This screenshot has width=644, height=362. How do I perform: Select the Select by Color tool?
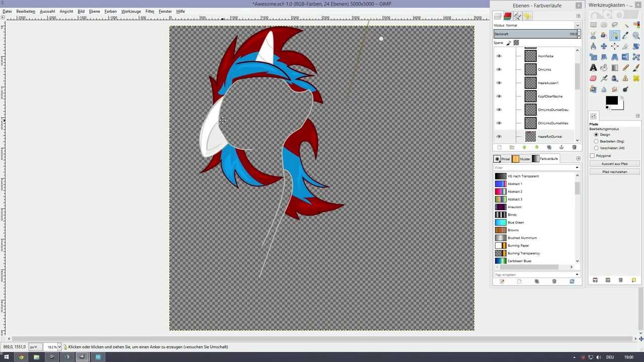tap(636, 25)
